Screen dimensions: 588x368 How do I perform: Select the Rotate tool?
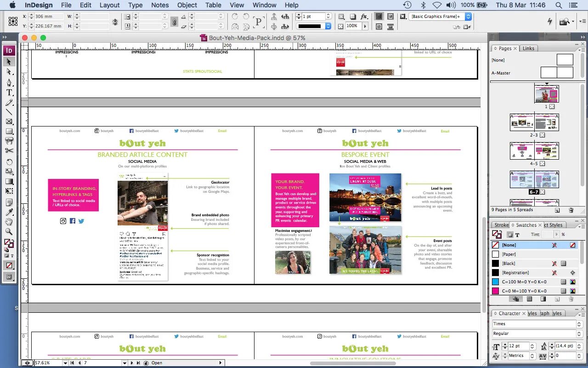pyautogui.click(x=9, y=162)
